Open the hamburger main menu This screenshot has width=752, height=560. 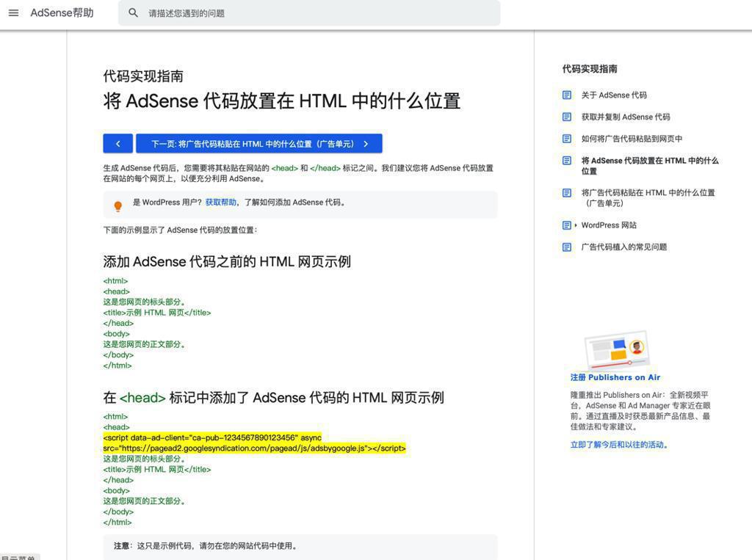[13, 13]
